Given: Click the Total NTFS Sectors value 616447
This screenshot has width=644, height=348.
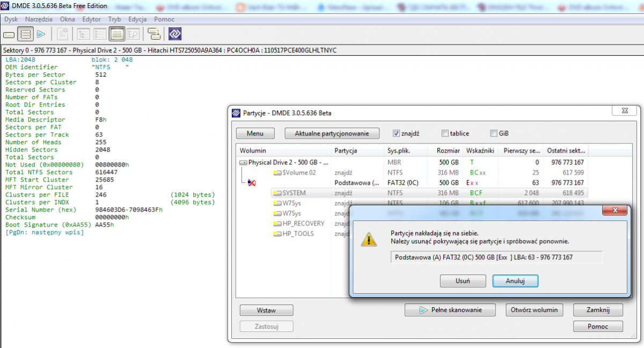Looking at the screenshot, I should tap(106, 172).
